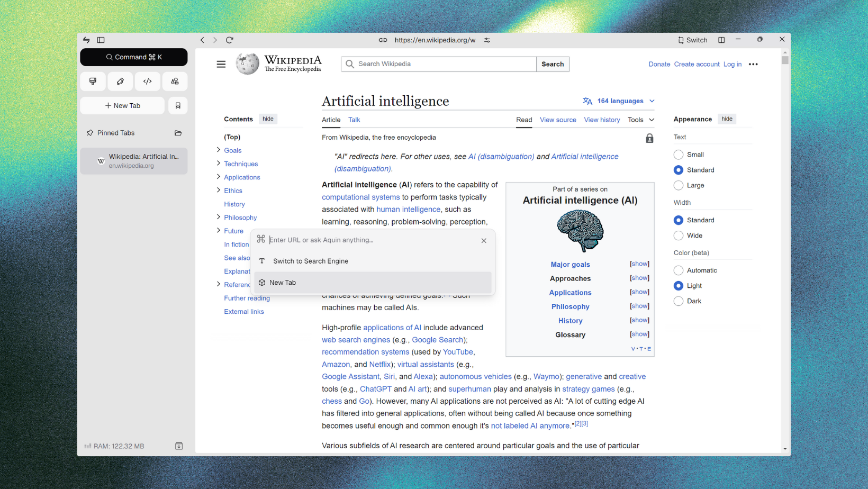Hide the Appearance panel
Screen dimensions: 868x489
point(727,119)
